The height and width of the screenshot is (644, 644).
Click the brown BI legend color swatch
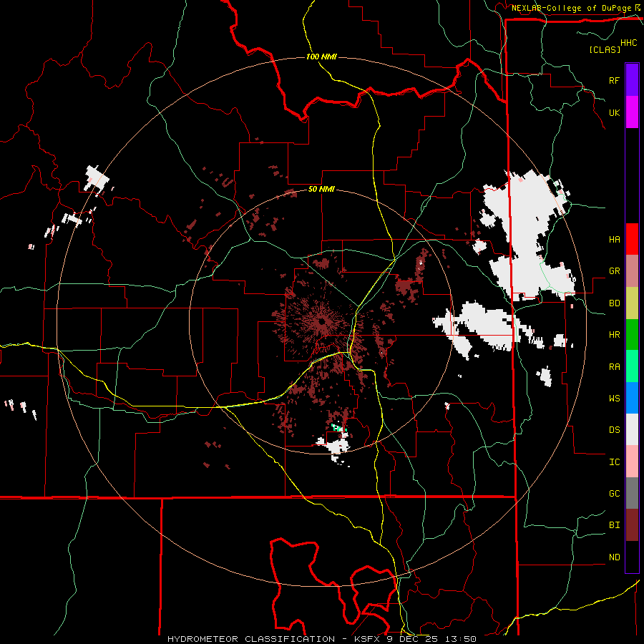coord(632,525)
